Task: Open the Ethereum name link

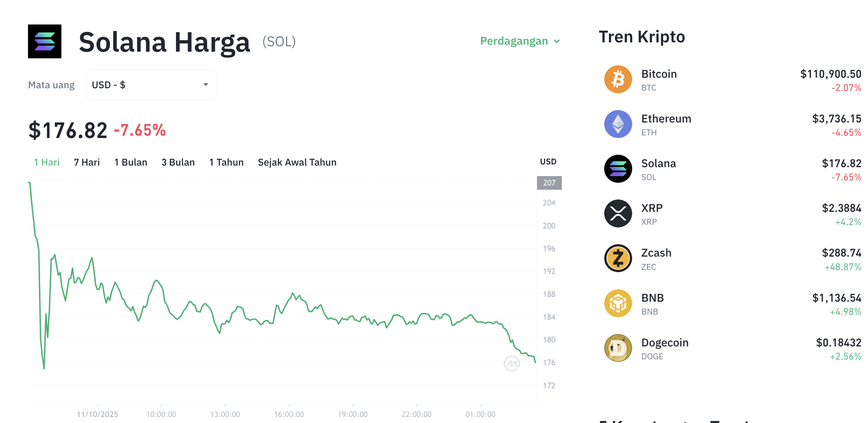Action: pos(666,119)
